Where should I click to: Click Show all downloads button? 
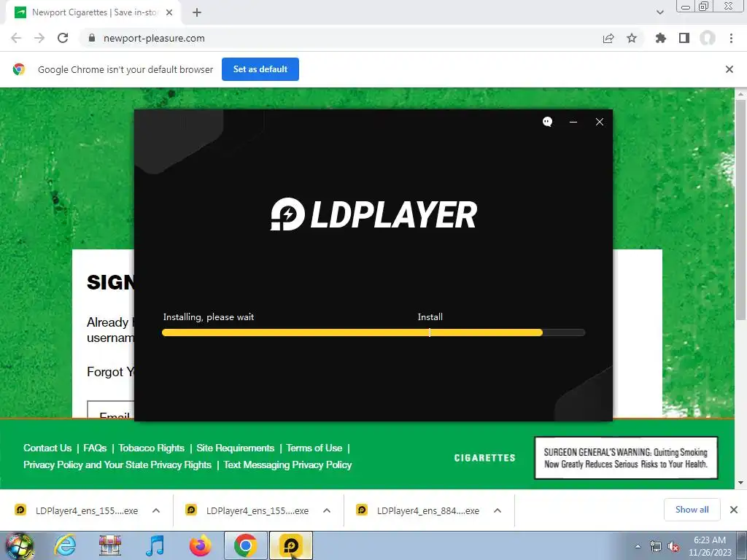692,510
